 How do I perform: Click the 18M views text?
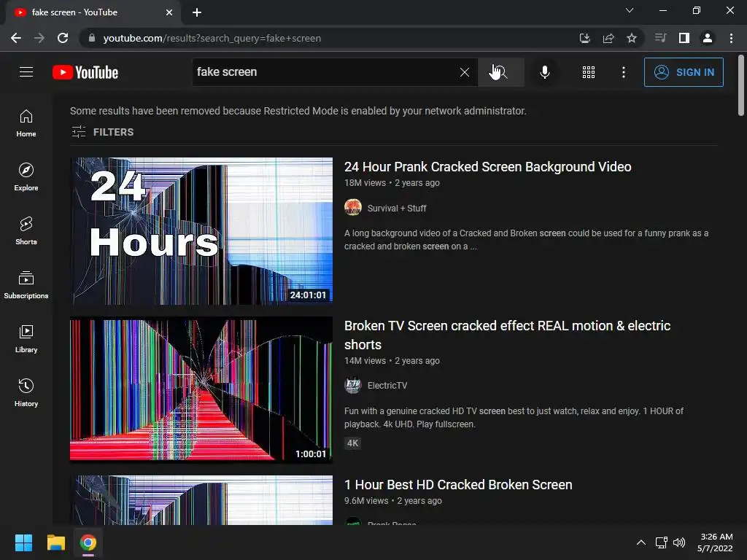[x=365, y=183]
